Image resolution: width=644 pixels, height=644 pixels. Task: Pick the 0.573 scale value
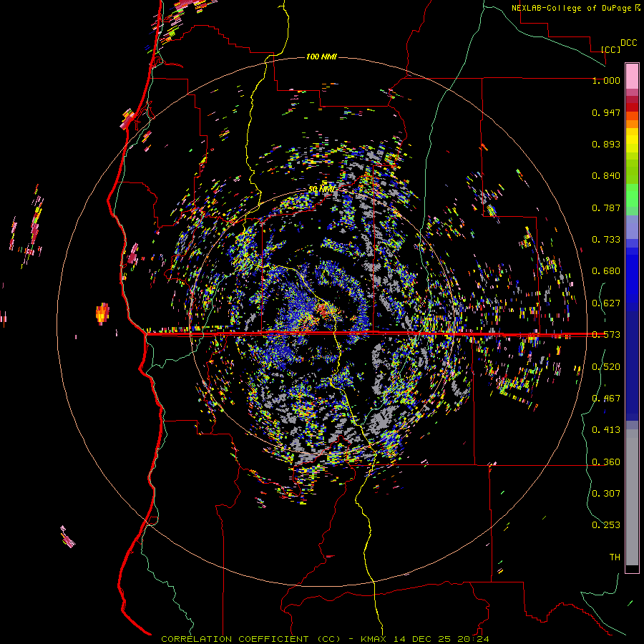coord(606,335)
